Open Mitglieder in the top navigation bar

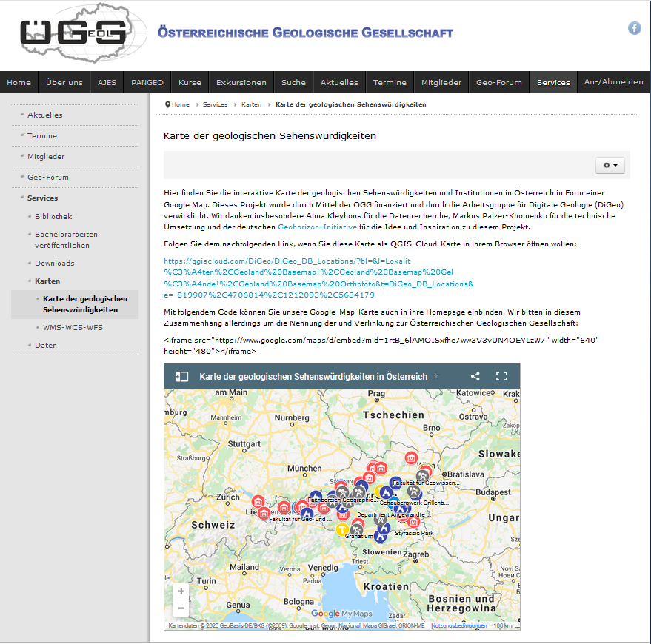pos(441,82)
